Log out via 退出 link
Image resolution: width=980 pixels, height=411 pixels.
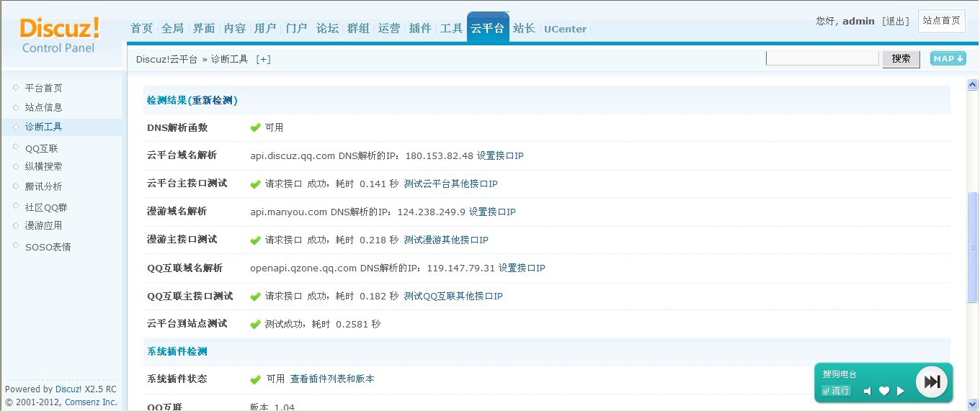[x=896, y=21]
